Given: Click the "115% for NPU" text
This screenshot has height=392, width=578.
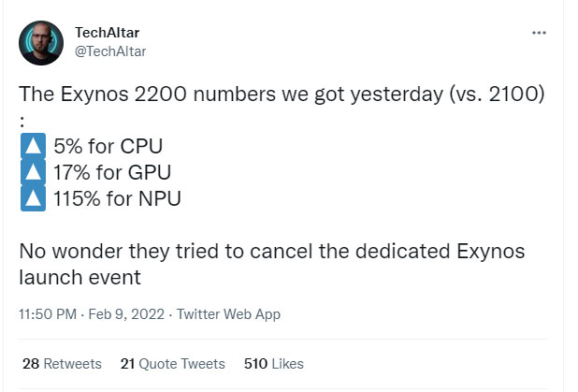Looking at the screenshot, I should (x=117, y=196).
